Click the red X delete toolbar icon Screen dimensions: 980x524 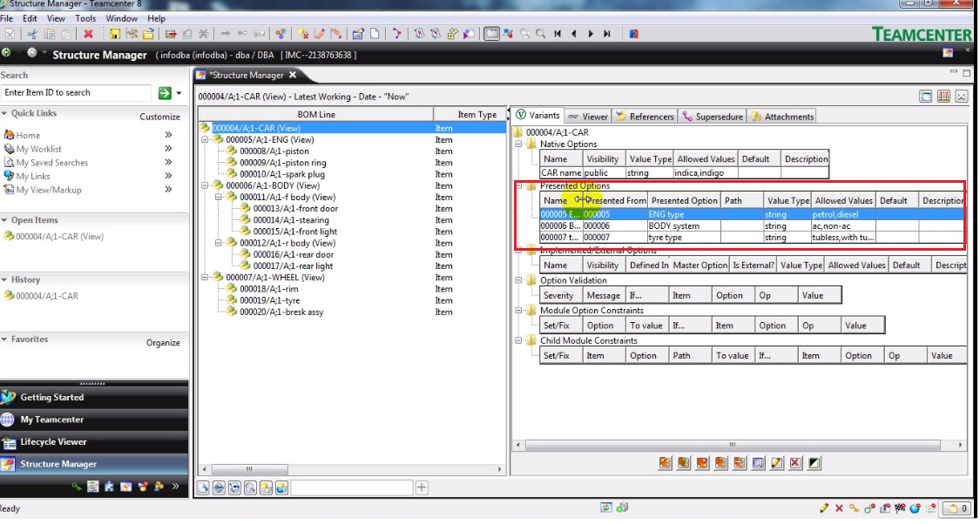pyautogui.click(x=89, y=35)
